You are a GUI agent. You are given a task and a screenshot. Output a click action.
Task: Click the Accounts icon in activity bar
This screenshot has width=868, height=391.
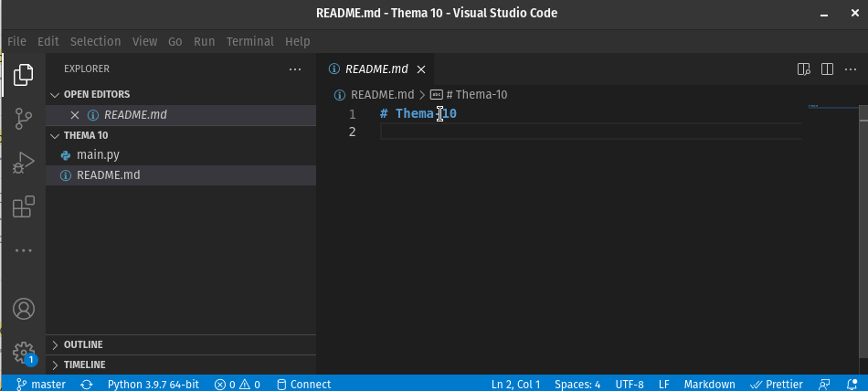coord(23,309)
